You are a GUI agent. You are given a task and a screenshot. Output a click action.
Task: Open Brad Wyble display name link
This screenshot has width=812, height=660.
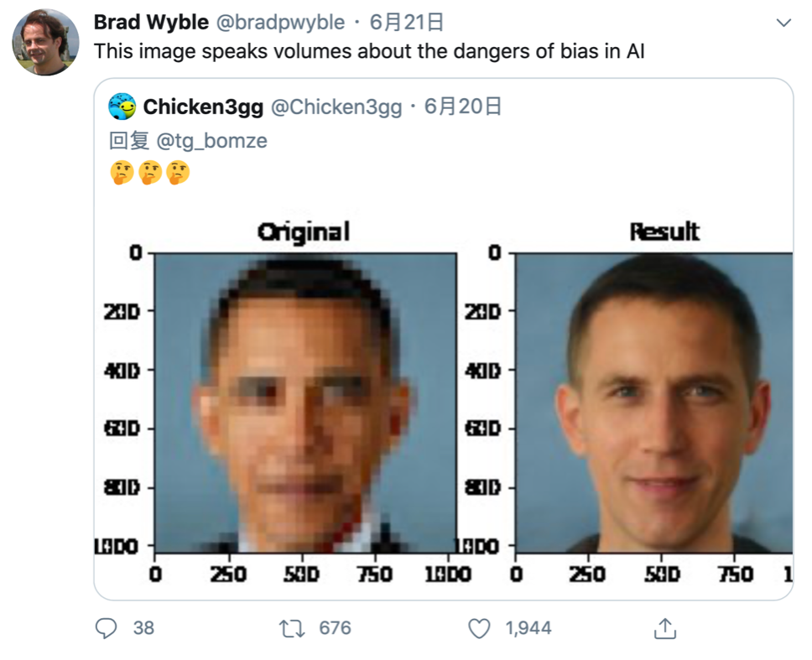(x=151, y=23)
